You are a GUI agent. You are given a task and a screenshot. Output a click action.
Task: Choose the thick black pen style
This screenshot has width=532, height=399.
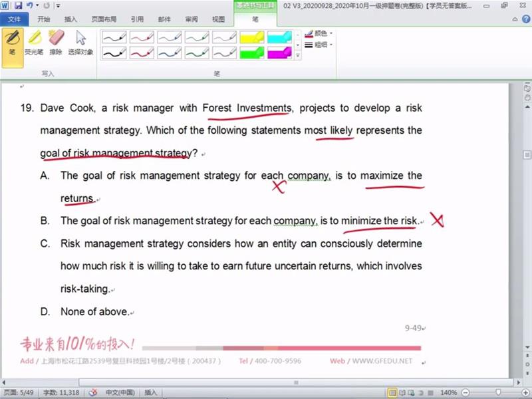point(114,53)
